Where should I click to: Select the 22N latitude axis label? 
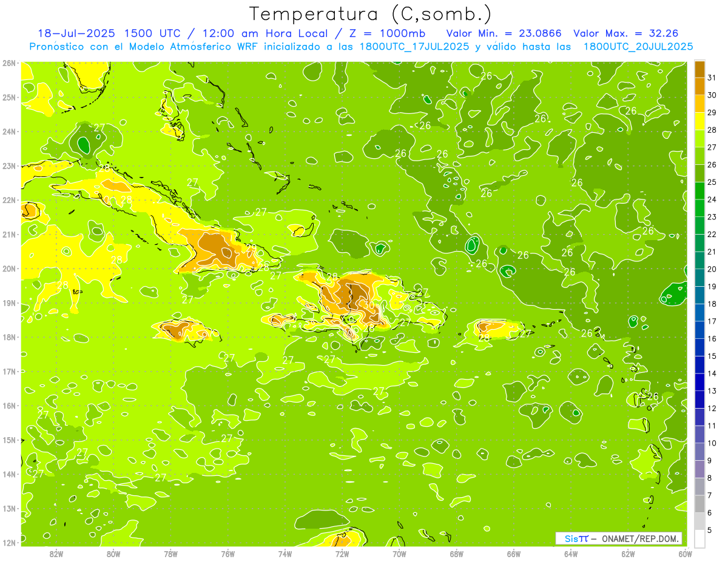9,200
